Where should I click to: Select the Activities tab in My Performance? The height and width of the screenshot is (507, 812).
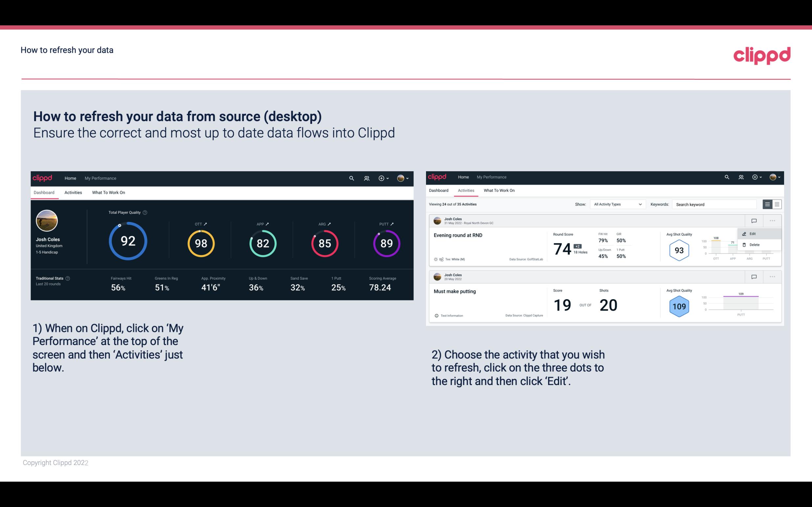[73, 192]
